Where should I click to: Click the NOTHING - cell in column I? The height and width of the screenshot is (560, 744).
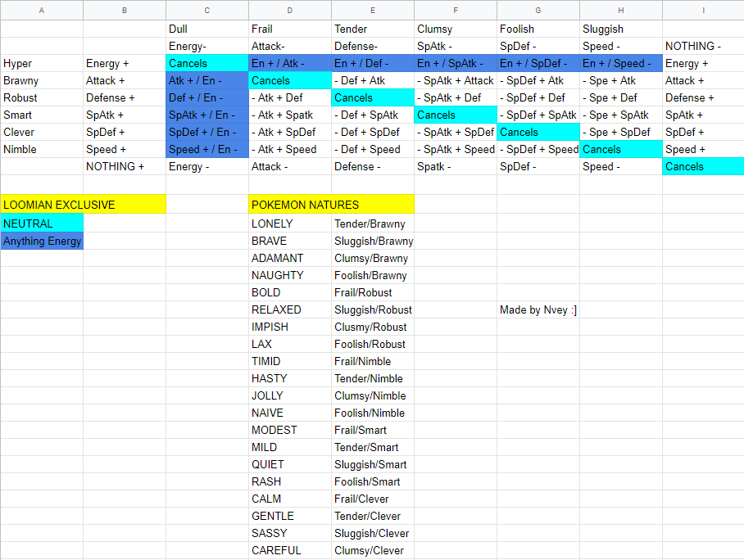coord(703,46)
